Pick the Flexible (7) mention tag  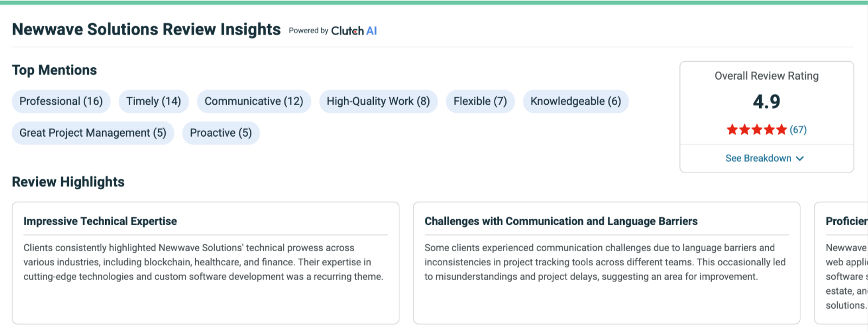(x=480, y=101)
